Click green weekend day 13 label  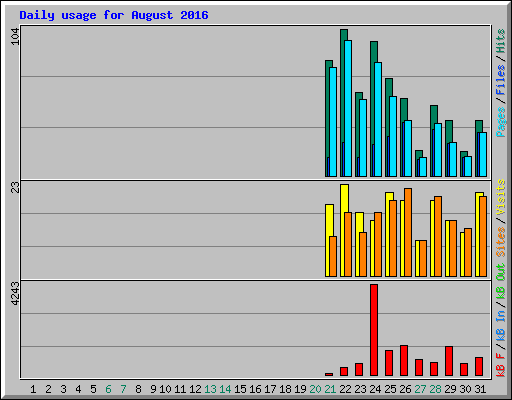pos(210,389)
